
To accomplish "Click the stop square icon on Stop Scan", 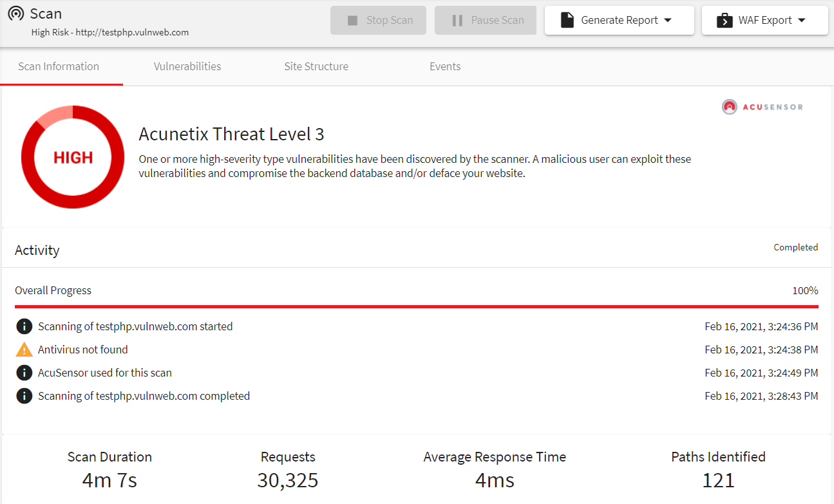I will (x=352, y=21).
